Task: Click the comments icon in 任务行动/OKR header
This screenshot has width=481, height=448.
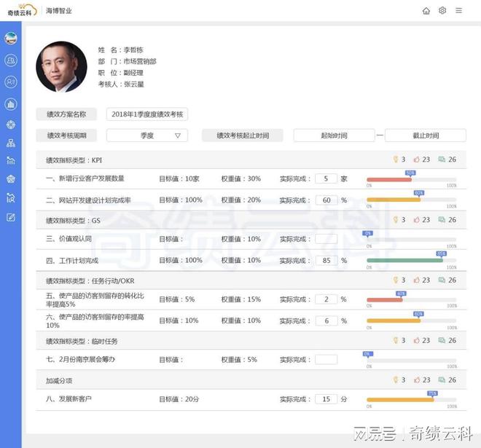Action: point(442,280)
